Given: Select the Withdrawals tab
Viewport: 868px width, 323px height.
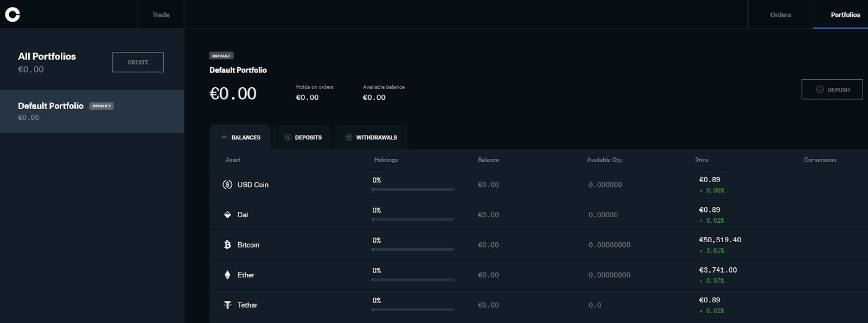Looking at the screenshot, I should [x=371, y=138].
